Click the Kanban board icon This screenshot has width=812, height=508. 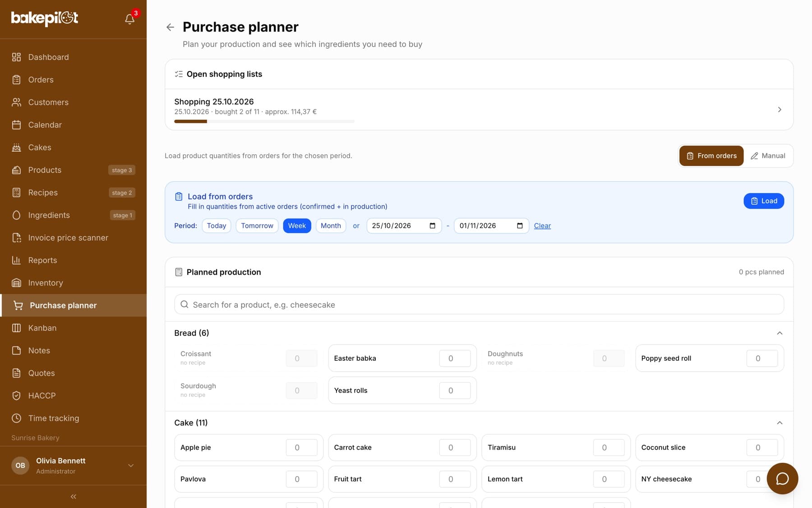[16, 328]
